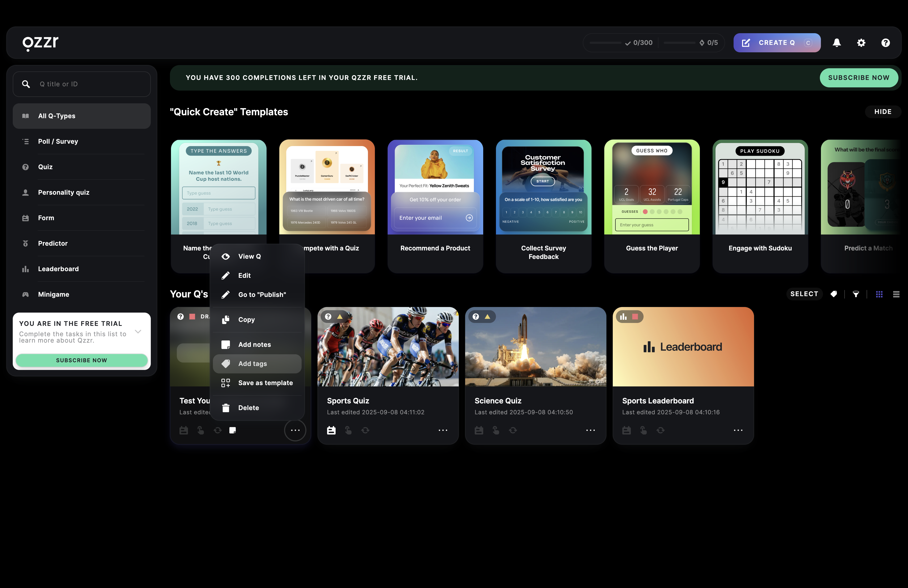Switch to grid view
Image resolution: width=908 pixels, height=588 pixels.
click(879, 294)
